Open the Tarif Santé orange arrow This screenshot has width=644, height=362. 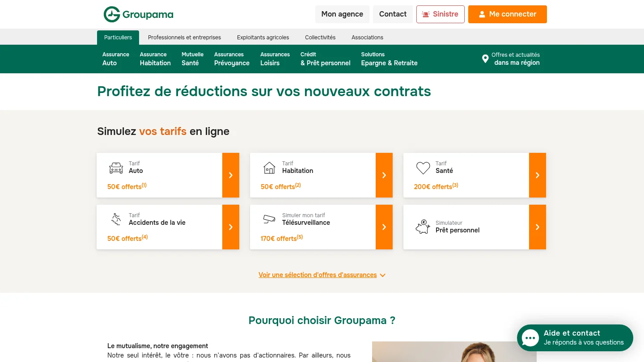coord(538,175)
